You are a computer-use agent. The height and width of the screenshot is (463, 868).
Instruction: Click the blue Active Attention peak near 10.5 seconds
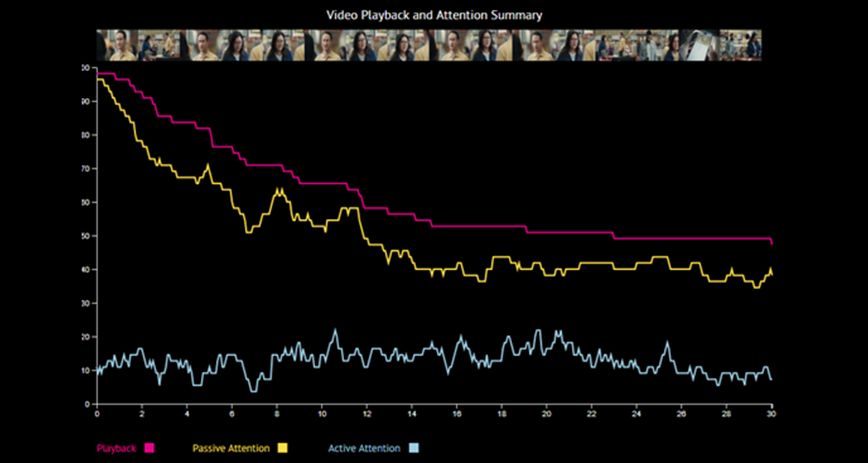(x=334, y=330)
